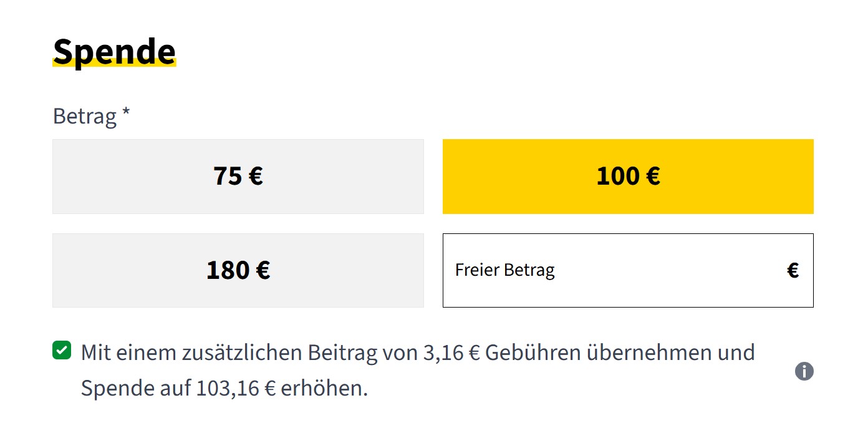868x428 pixels.
Task: Click the asterisk next to Betrag
Action: [x=126, y=115]
